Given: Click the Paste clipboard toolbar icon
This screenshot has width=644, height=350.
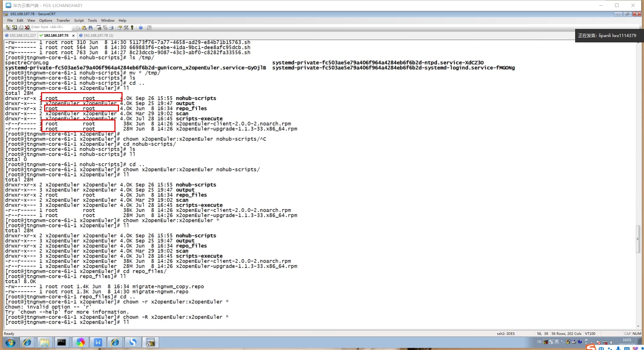Looking at the screenshot, I should [x=84, y=28].
